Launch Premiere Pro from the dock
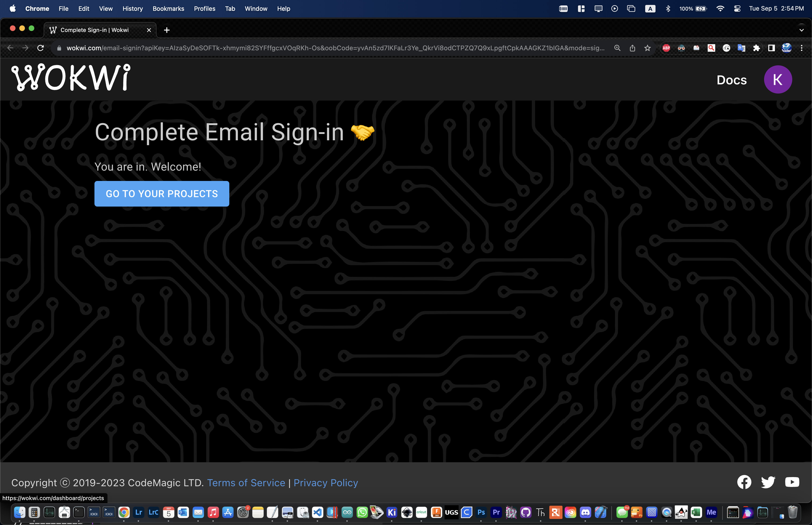The height and width of the screenshot is (525, 812). 496,512
